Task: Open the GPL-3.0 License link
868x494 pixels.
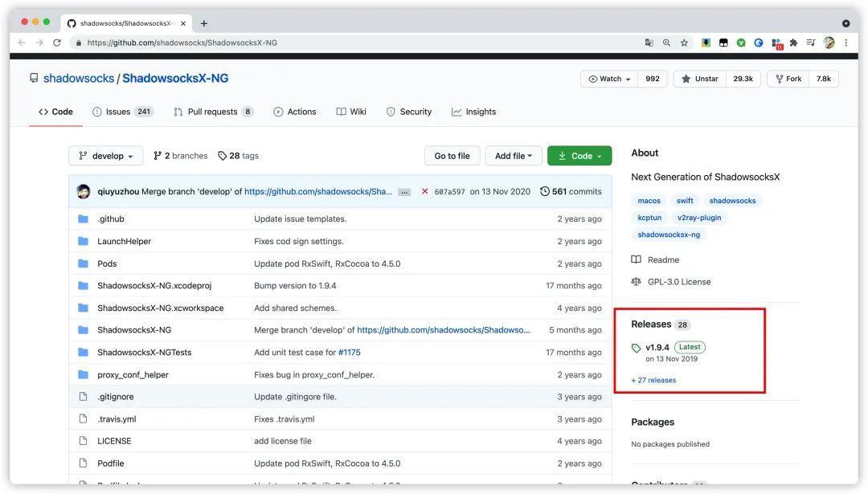Action: point(671,282)
